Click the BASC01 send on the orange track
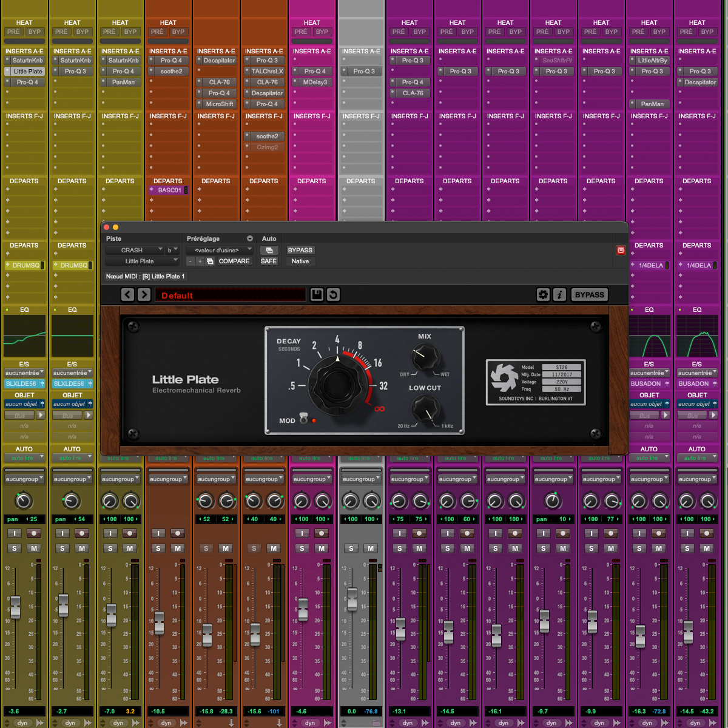This screenshot has width=728, height=728. (169, 190)
